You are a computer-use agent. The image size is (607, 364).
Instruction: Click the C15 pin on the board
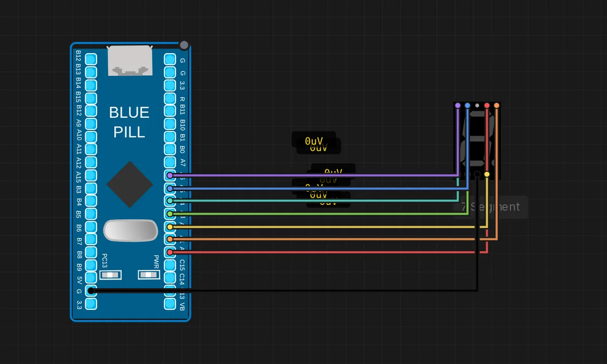click(x=170, y=265)
